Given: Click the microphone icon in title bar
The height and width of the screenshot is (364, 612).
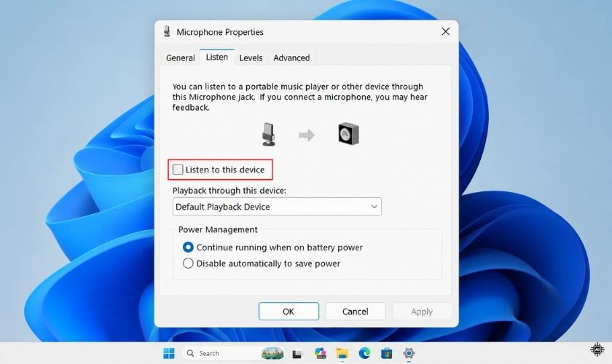Looking at the screenshot, I should click(x=167, y=31).
